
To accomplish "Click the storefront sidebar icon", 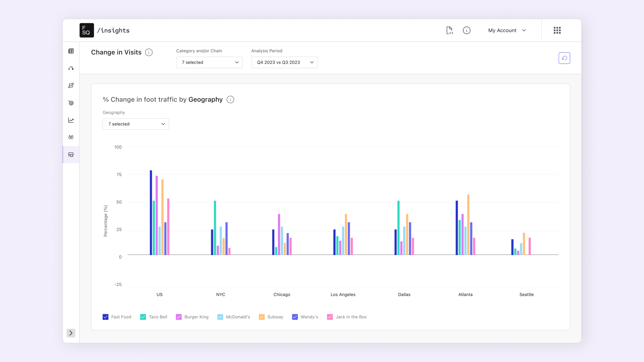I will pos(71,155).
